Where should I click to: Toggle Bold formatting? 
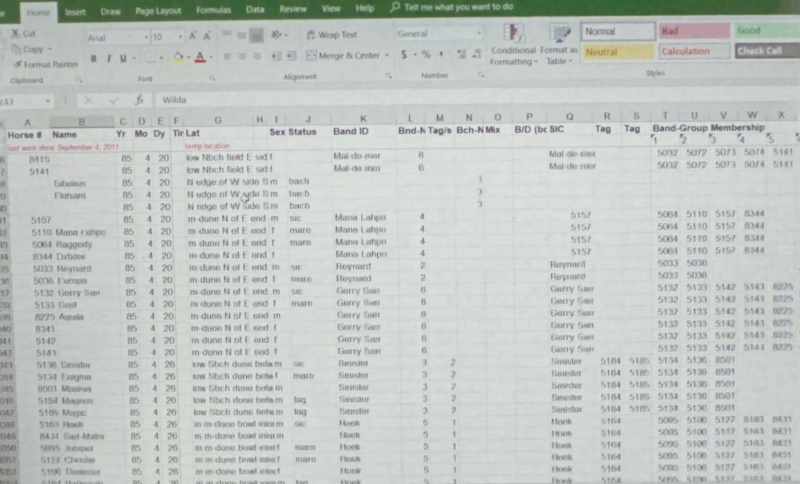pos(93,59)
